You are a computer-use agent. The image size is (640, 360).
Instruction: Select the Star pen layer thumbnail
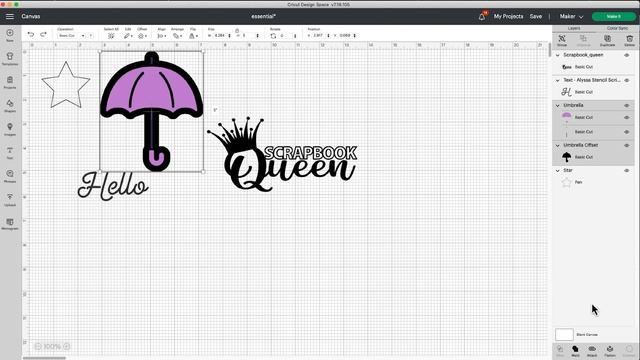(x=567, y=182)
